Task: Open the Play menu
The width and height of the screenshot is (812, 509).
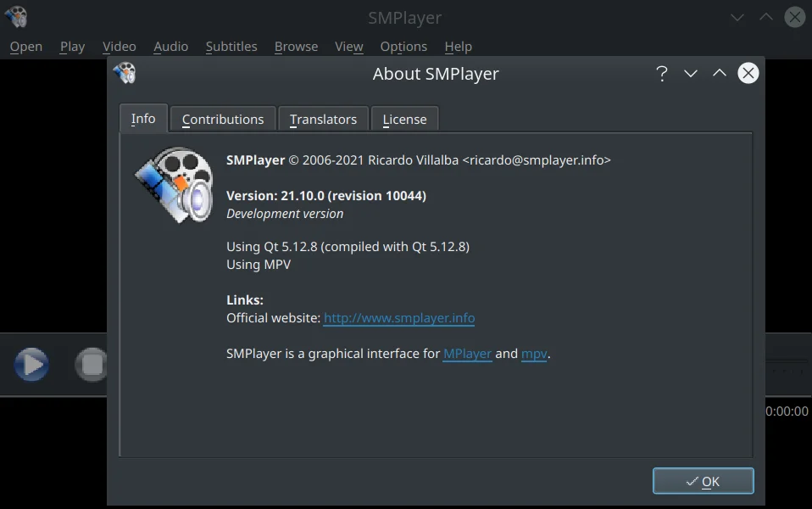Action: click(x=73, y=47)
